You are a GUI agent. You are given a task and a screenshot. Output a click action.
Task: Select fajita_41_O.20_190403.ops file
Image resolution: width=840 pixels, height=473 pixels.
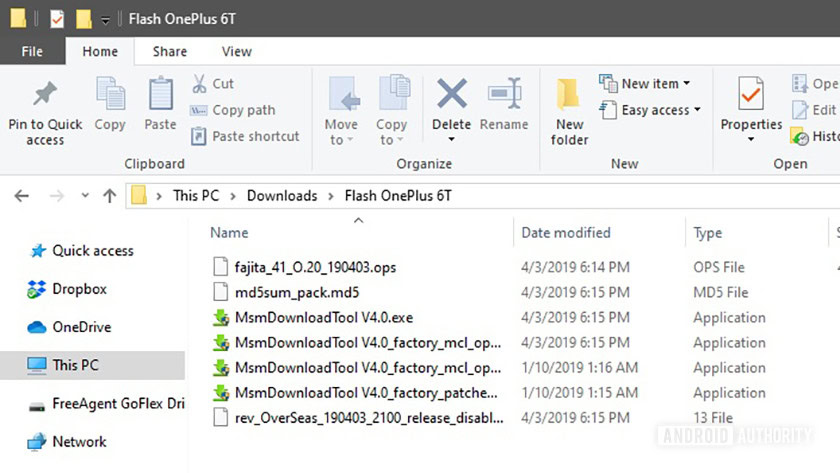(315, 267)
